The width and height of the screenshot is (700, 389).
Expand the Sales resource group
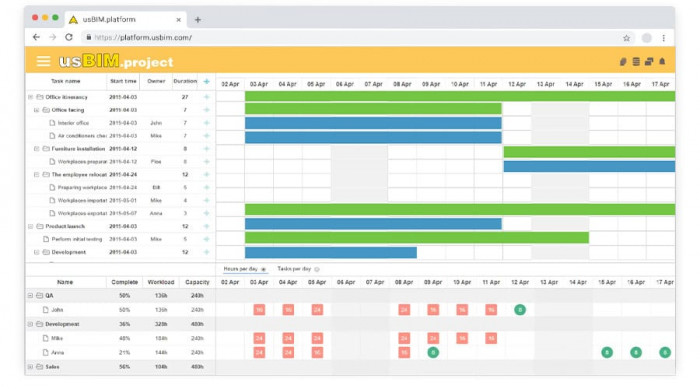pyautogui.click(x=30, y=367)
